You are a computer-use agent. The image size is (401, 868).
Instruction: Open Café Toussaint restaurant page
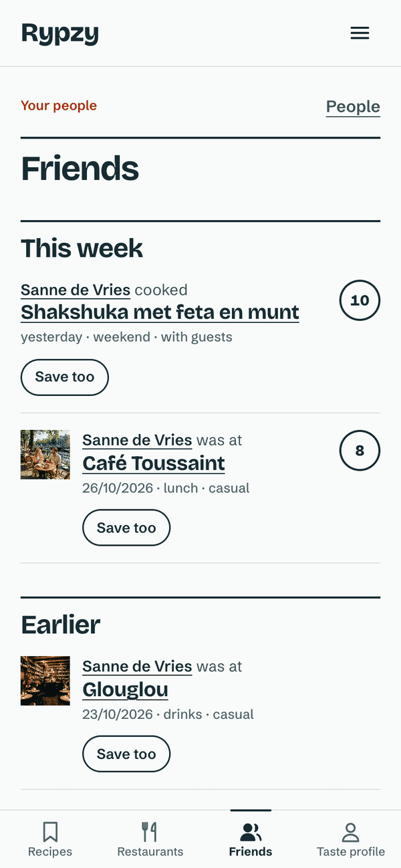coord(154,463)
